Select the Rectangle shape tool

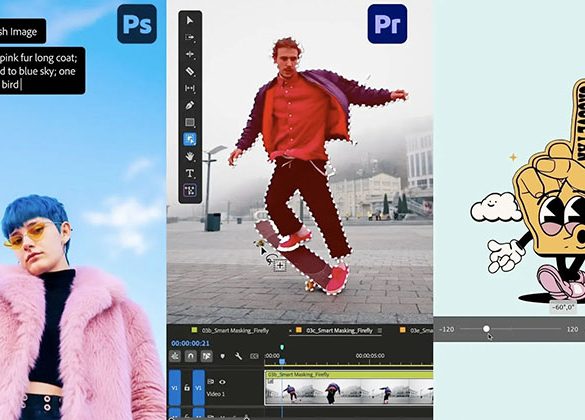(190, 122)
